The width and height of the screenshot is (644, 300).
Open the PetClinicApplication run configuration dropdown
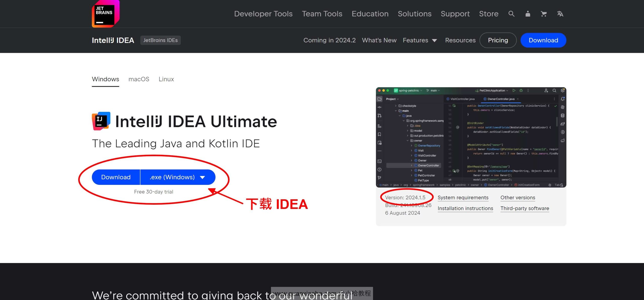pos(492,91)
